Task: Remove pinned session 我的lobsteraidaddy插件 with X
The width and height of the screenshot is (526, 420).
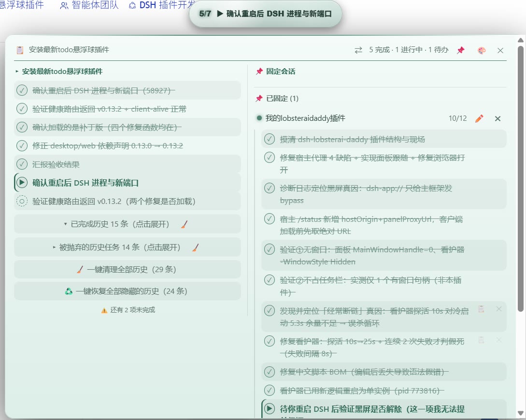Action: (x=498, y=118)
